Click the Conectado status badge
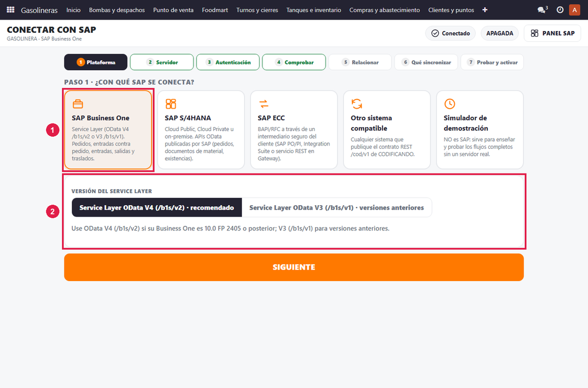Image resolution: width=588 pixels, height=388 pixels. pyautogui.click(x=450, y=33)
